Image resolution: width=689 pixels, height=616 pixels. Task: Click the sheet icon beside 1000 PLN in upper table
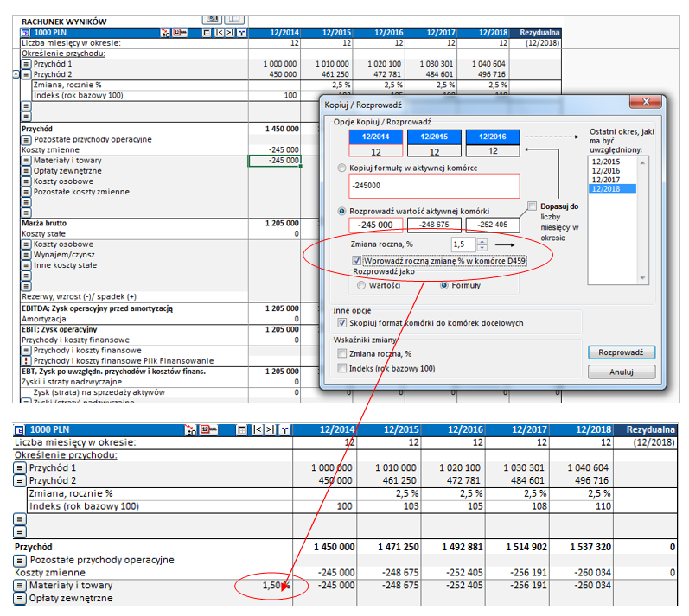point(25,33)
